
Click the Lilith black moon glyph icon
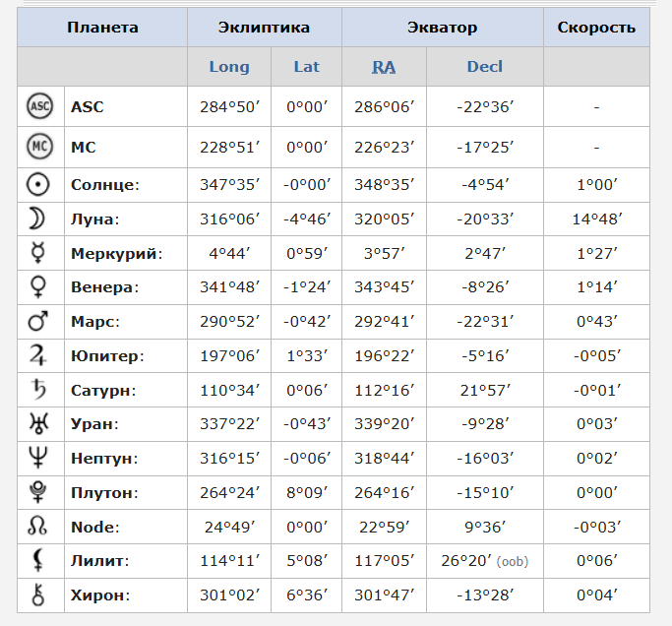pos(40,561)
